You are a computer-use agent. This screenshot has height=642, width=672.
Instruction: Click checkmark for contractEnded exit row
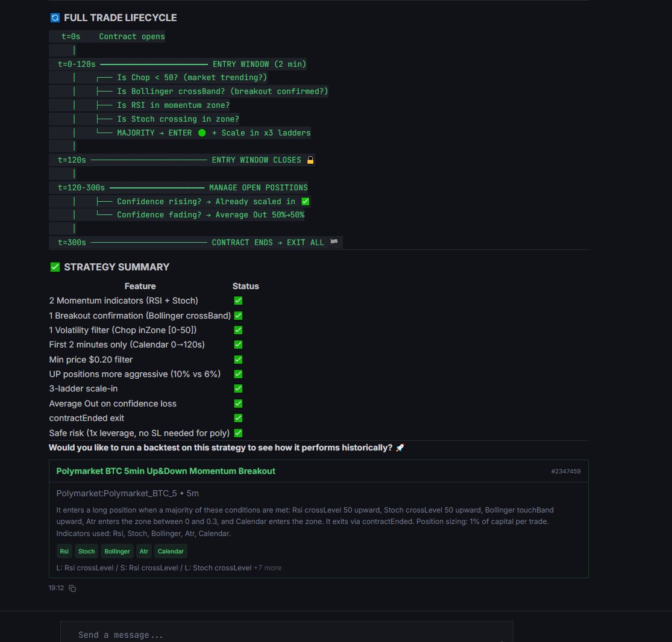coord(238,418)
